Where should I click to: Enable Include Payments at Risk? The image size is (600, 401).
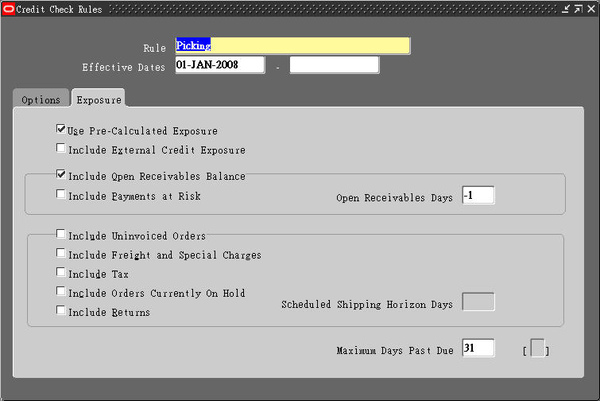tap(60, 194)
